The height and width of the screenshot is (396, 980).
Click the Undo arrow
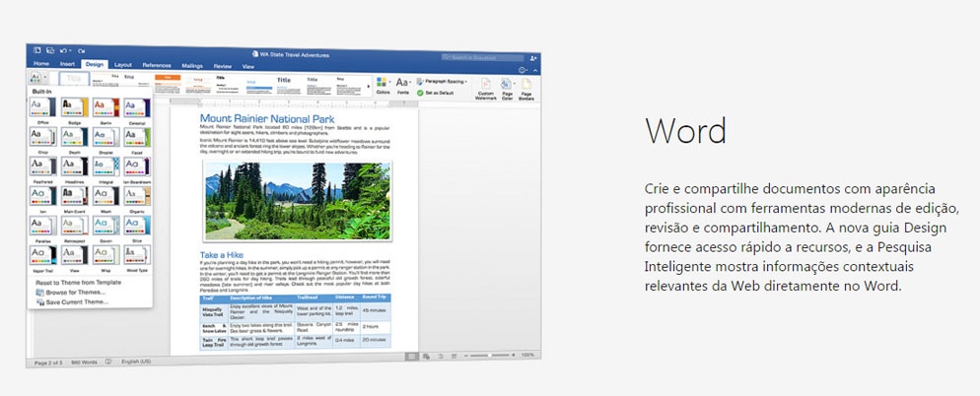point(65,50)
